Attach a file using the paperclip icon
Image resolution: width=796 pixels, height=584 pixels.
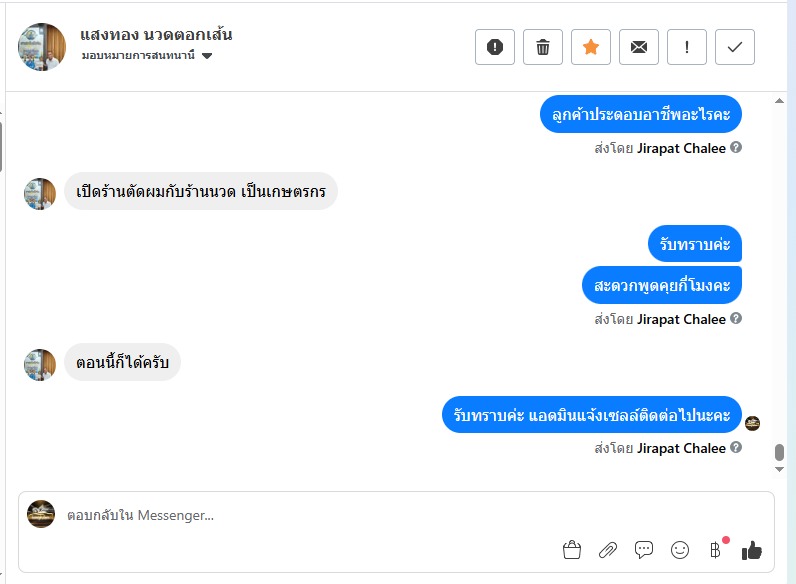(x=608, y=549)
